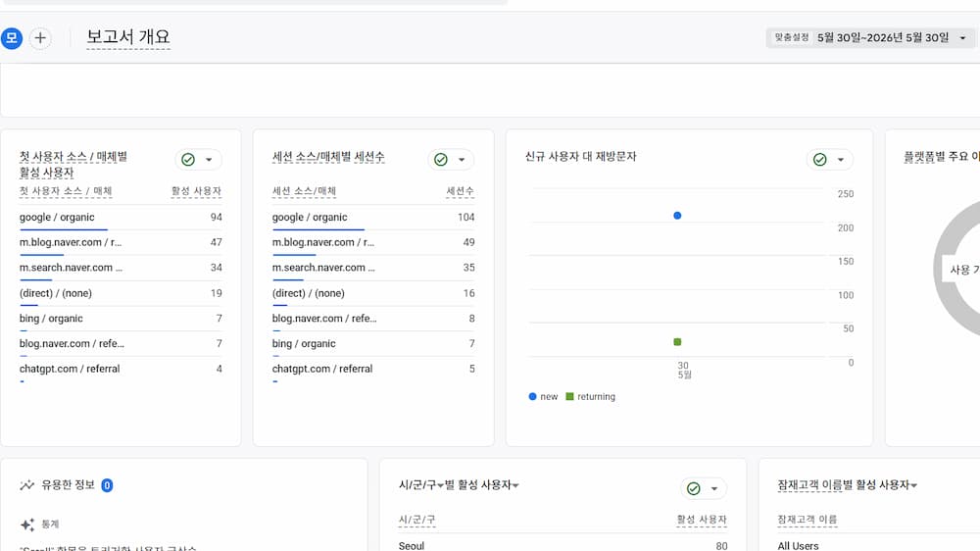Select (direct) / (none) row in first user card
Image resolution: width=980 pixels, height=551 pixels.
tap(121, 293)
